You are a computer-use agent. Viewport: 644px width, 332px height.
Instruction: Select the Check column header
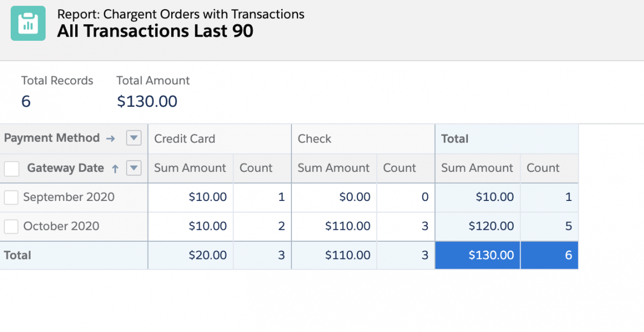314,139
